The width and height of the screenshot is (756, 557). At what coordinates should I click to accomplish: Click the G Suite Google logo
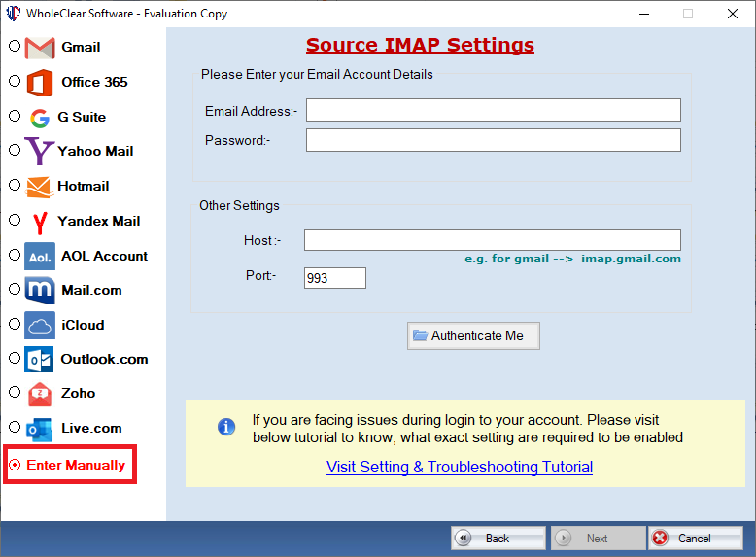click(40, 118)
